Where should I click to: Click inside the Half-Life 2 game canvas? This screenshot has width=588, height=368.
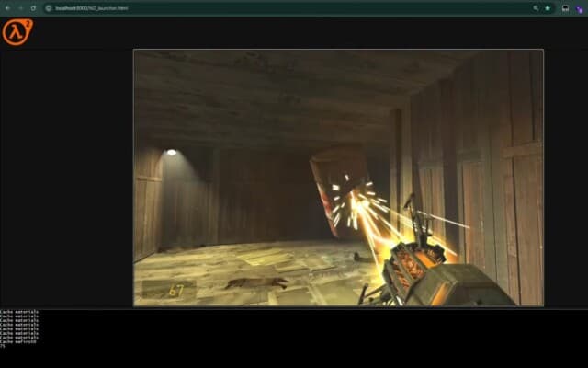pyautogui.click(x=338, y=178)
